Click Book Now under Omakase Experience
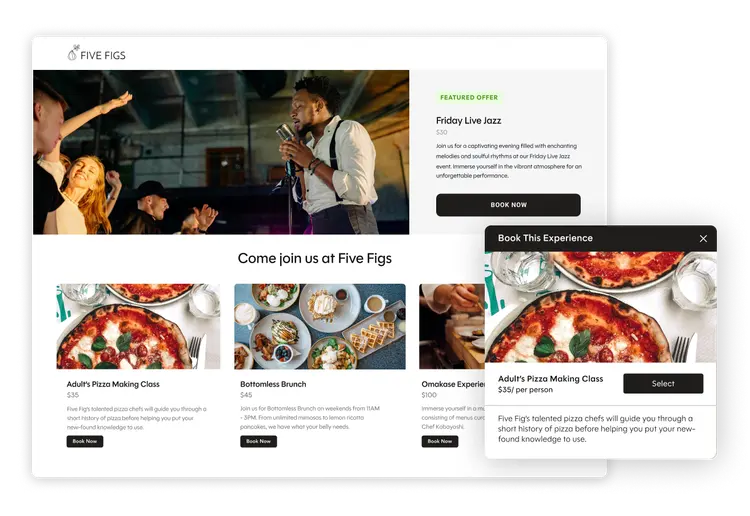Viewport: 750px width, 516px height. click(x=440, y=441)
